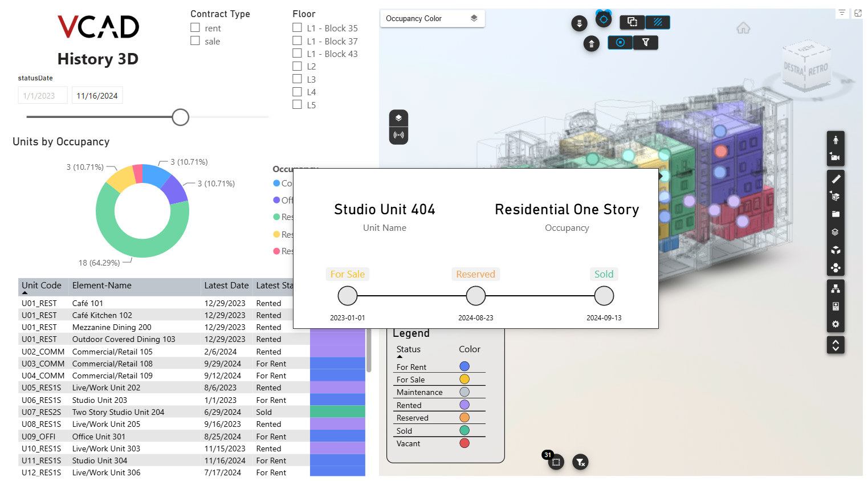Click the start date field 1/1/2023
Viewport: 868px width, 481px height.
tap(43, 95)
